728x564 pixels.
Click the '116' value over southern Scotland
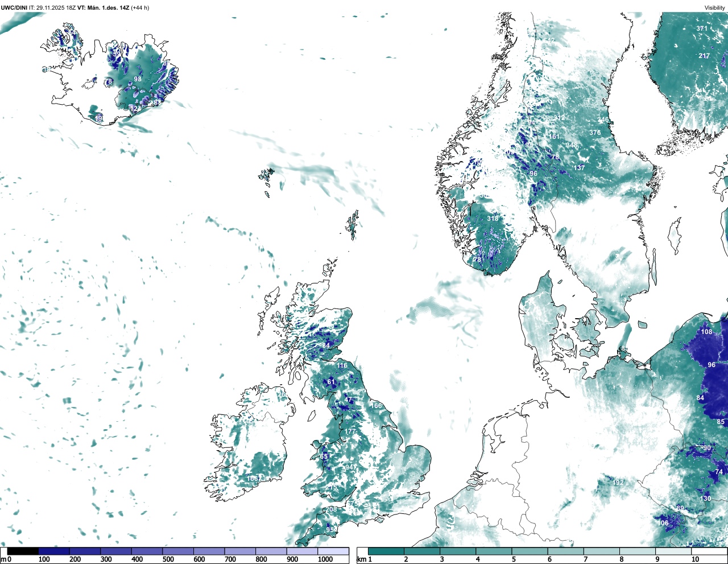(342, 366)
